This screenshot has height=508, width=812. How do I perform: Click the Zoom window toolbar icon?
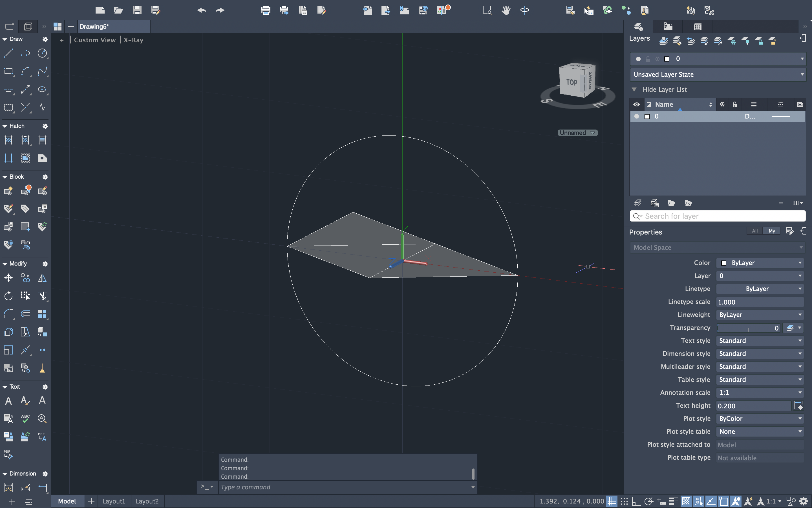click(x=487, y=10)
